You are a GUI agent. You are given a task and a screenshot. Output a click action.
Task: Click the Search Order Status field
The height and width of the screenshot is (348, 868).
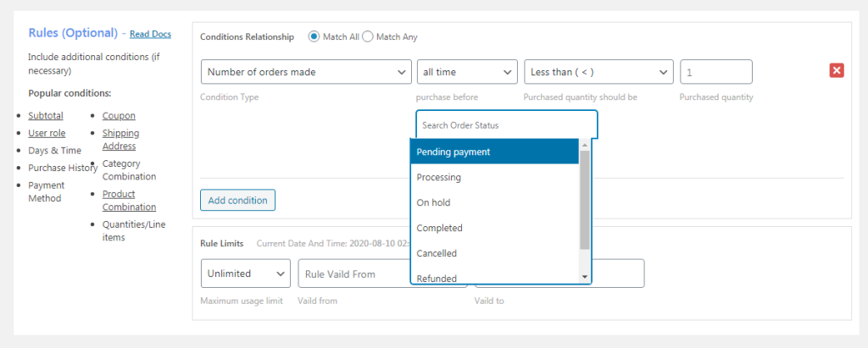point(507,125)
